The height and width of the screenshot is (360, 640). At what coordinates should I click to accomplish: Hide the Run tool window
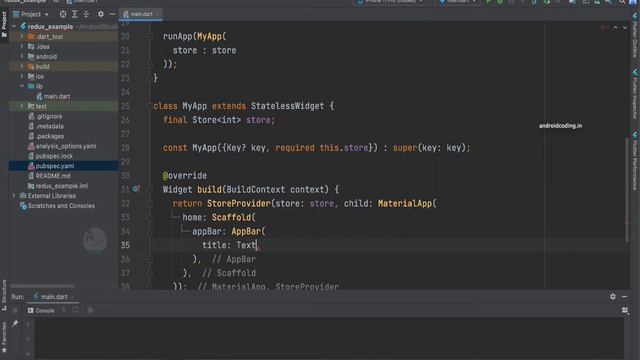point(624,297)
